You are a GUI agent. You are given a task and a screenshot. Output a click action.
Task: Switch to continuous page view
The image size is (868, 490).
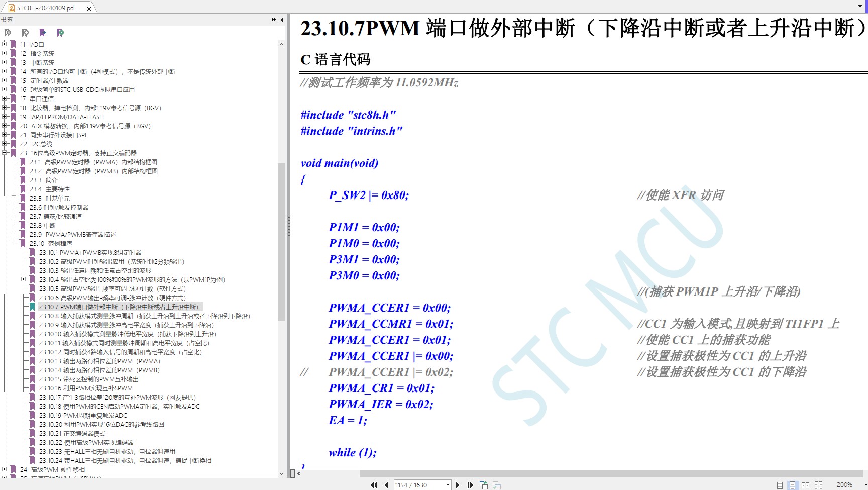coord(792,485)
